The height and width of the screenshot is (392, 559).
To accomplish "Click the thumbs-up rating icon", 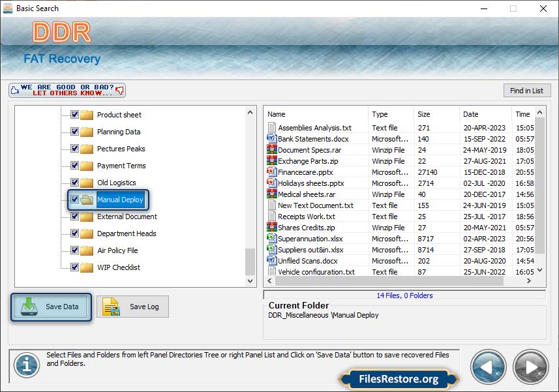I will coord(15,90).
